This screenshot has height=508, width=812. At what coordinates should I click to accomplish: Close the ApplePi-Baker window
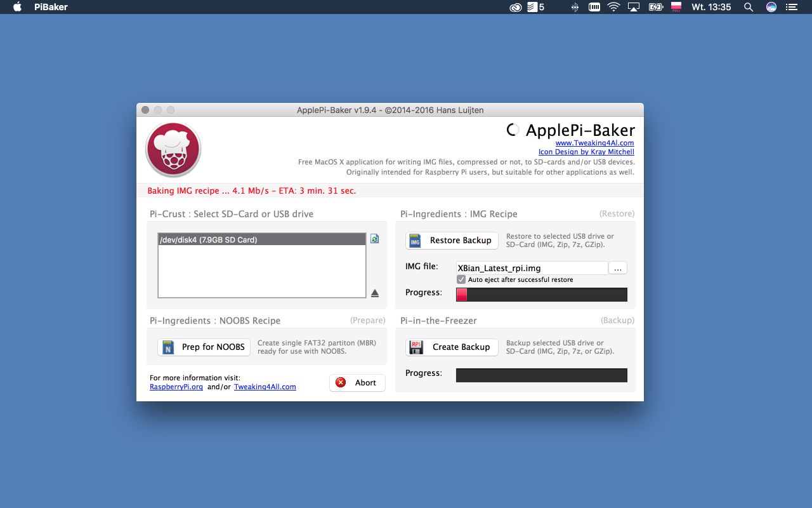(145, 110)
